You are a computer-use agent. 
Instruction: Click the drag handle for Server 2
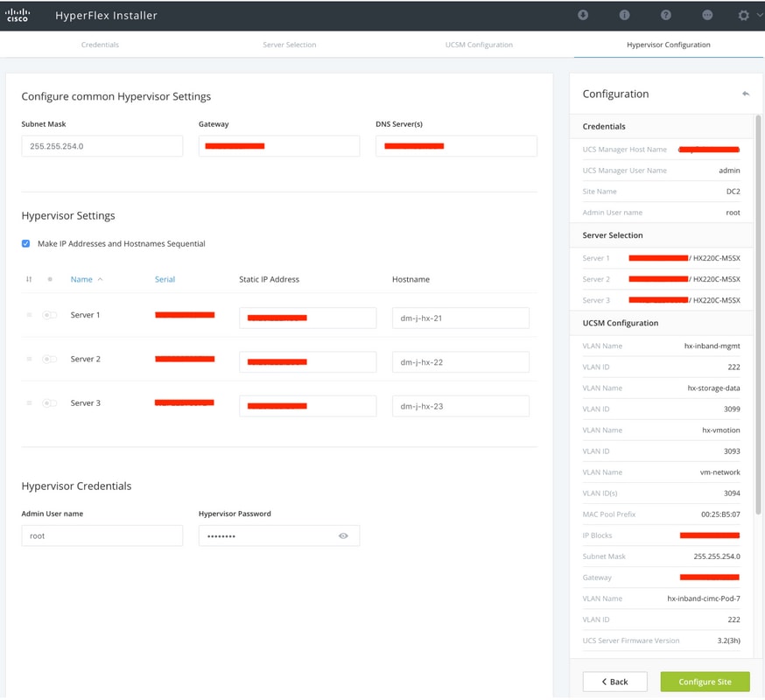tap(29, 359)
